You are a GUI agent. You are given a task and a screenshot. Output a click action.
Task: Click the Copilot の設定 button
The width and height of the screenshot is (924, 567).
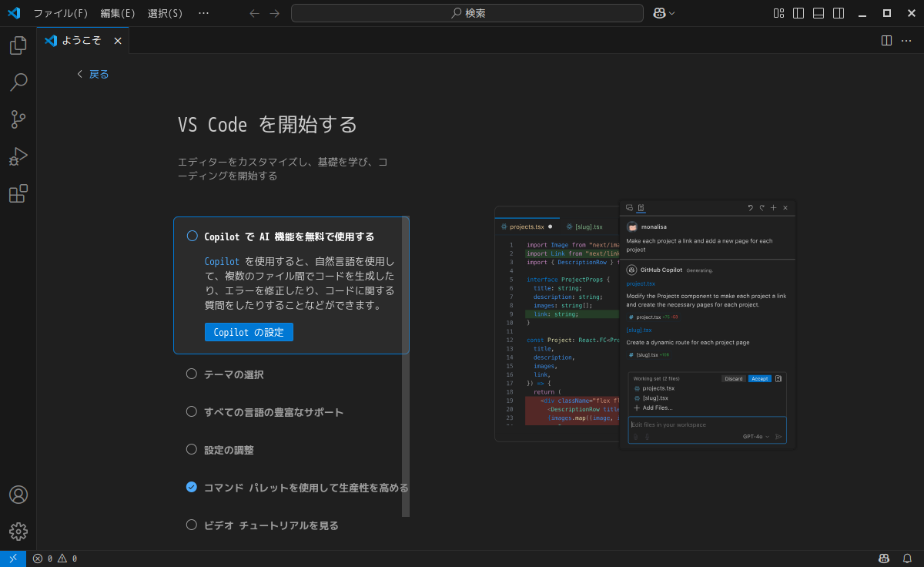(249, 332)
